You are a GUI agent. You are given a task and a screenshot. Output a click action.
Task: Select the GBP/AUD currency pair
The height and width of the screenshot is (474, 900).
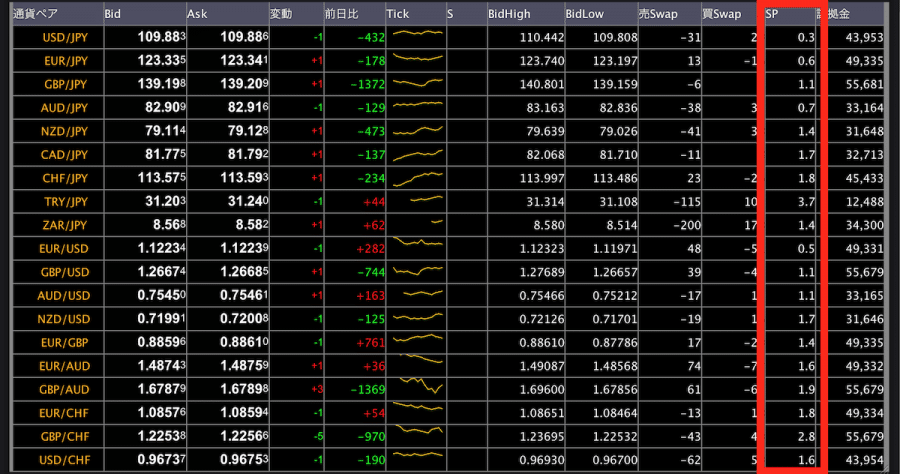[x=64, y=390]
